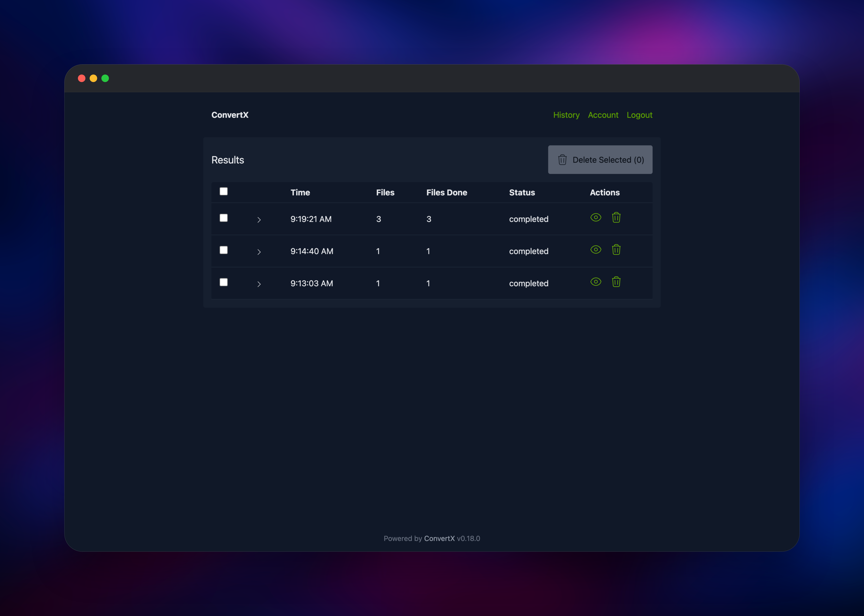Toggle the select-all checkbox in the table header
The width and height of the screenshot is (864, 616).
[224, 191]
